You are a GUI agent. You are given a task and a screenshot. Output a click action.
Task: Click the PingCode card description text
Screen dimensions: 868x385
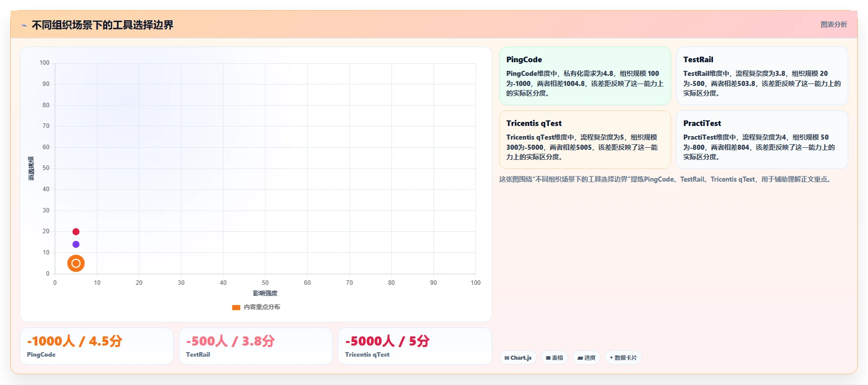(x=585, y=83)
